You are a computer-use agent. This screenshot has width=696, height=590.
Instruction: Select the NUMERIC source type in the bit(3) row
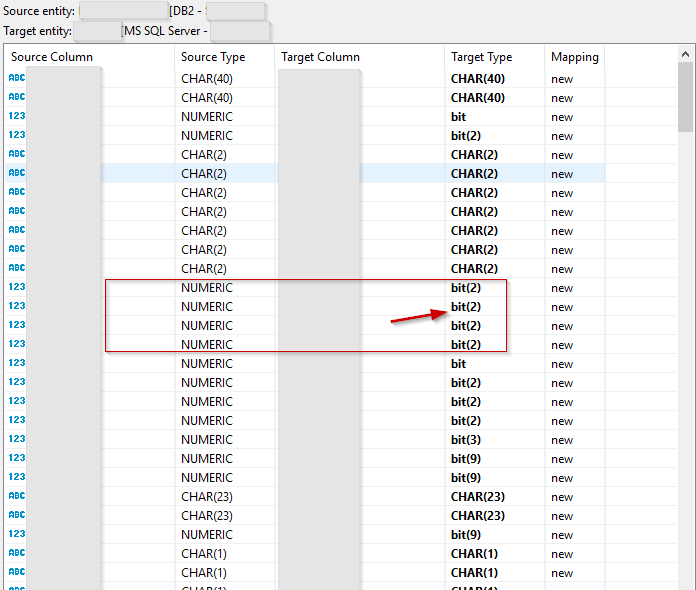pos(207,440)
